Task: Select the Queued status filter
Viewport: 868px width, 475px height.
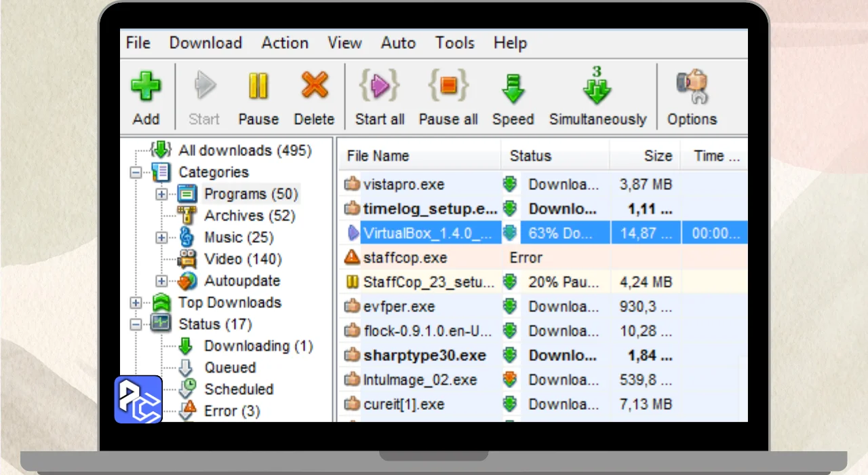Action: (x=230, y=367)
